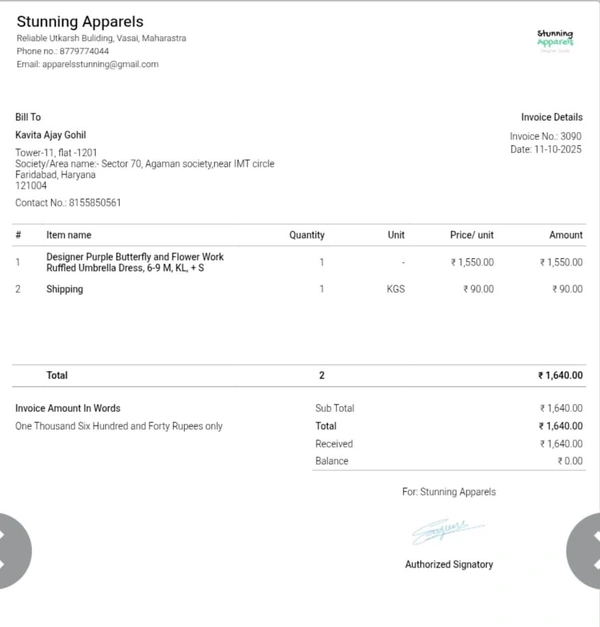The height and width of the screenshot is (627, 600).
Task: Click the previous image arrow button
Action: pos(12,550)
